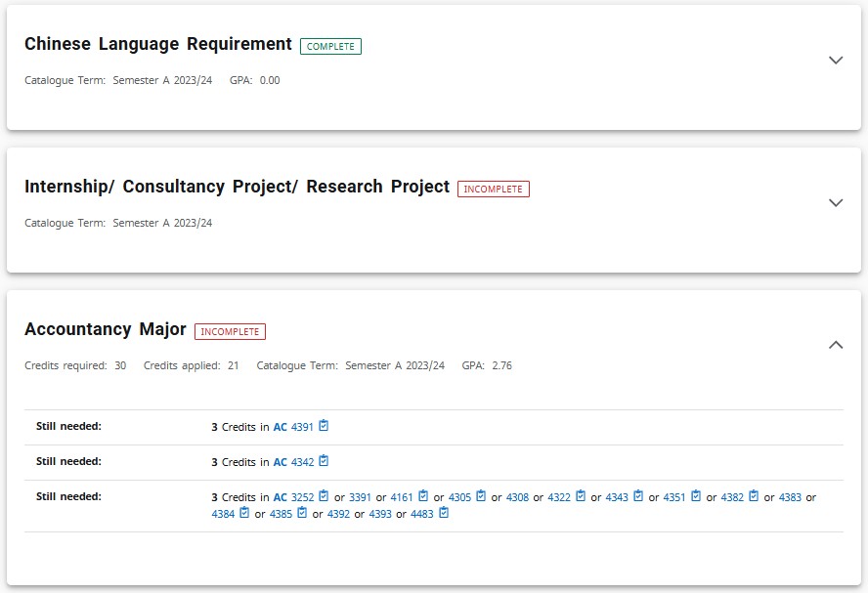Click the planner icon next to 4161

(423, 495)
